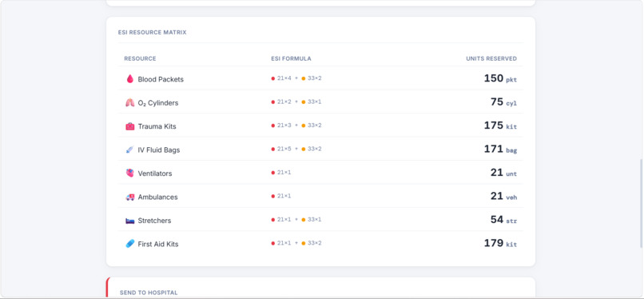Click the Stretchers bed icon
The width and height of the screenshot is (644, 299).
coord(129,221)
